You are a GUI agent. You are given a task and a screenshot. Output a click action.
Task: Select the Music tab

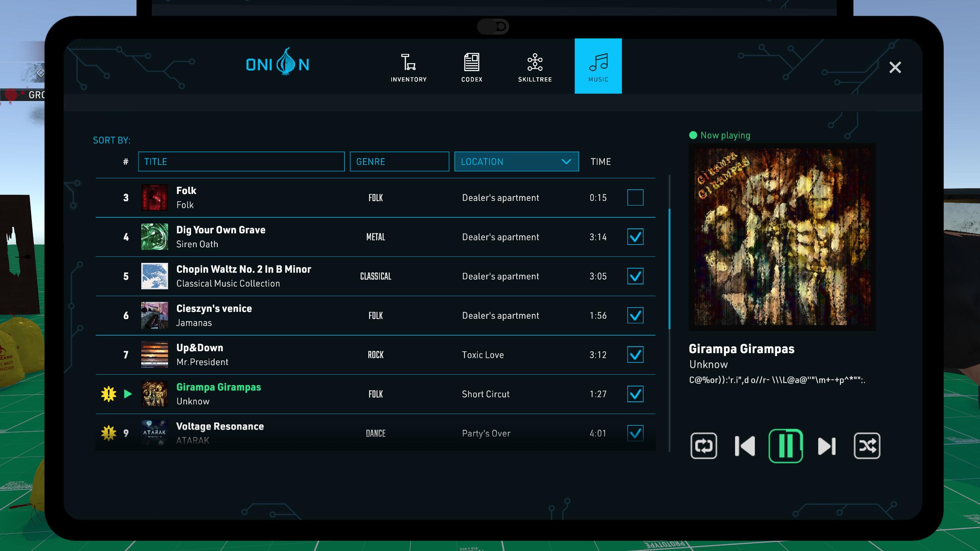[x=598, y=66]
